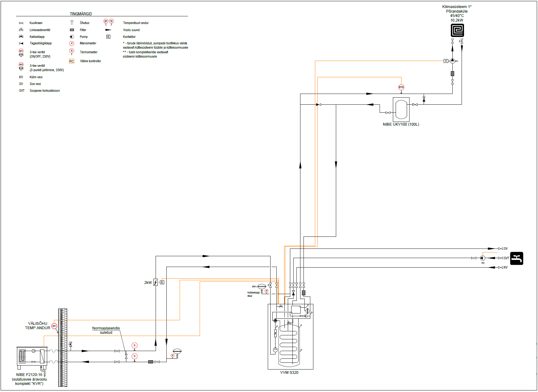The image size is (538, 392).
Task: Click the RC external controller legend icon
Action: click(x=71, y=61)
